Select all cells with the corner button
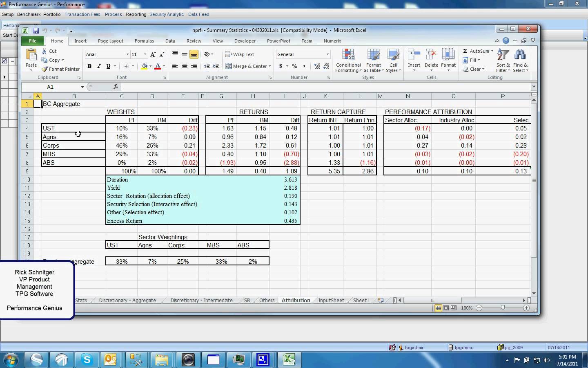The width and height of the screenshot is (588, 368). pyautogui.click(x=27, y=96)
